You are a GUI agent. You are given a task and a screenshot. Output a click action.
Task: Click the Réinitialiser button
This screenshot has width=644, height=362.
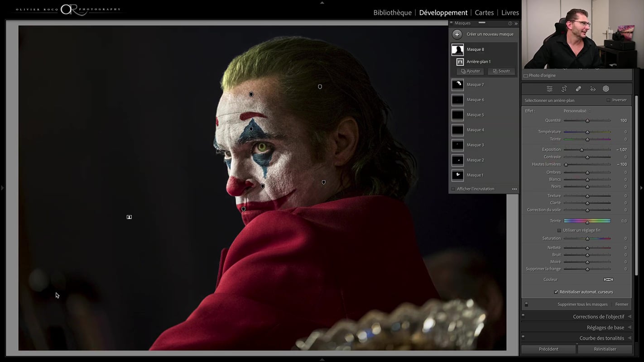(605, 349)
